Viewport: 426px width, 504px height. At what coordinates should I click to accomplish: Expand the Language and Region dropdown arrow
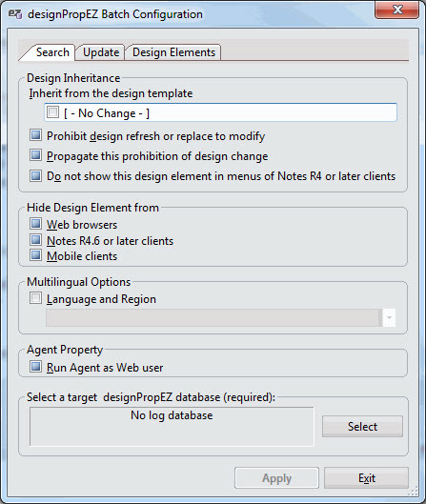[389, 318]
